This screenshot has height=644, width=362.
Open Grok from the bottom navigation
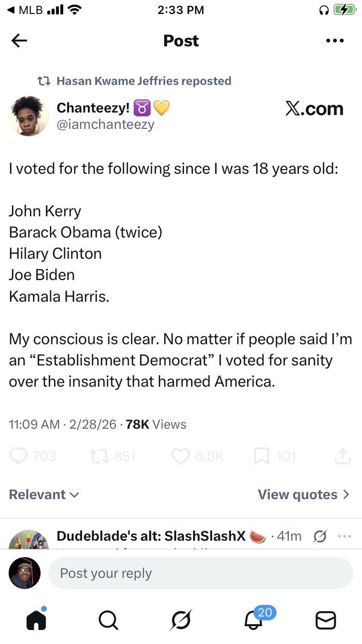[x=181, y=620]
